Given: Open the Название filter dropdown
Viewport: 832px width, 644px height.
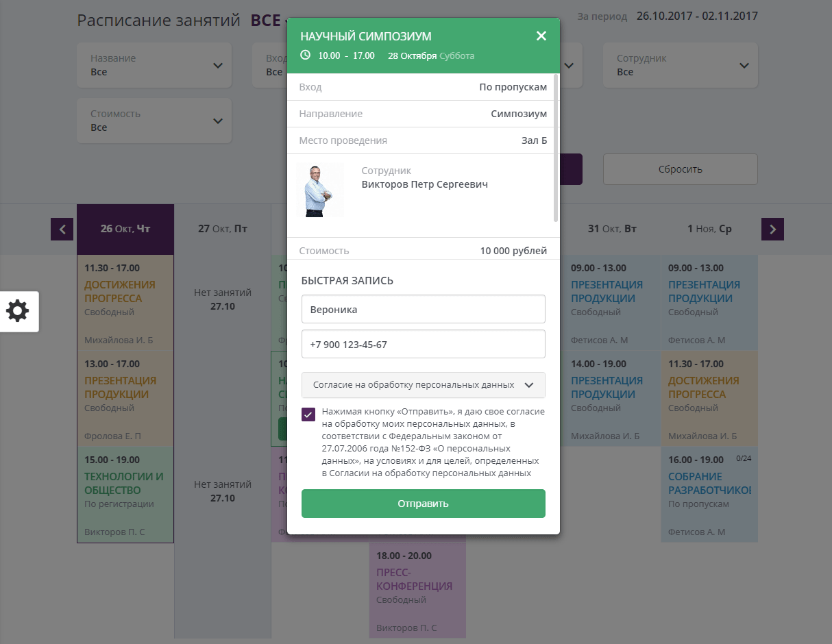Looking at the screenshot, I should (x=154, y=65).
